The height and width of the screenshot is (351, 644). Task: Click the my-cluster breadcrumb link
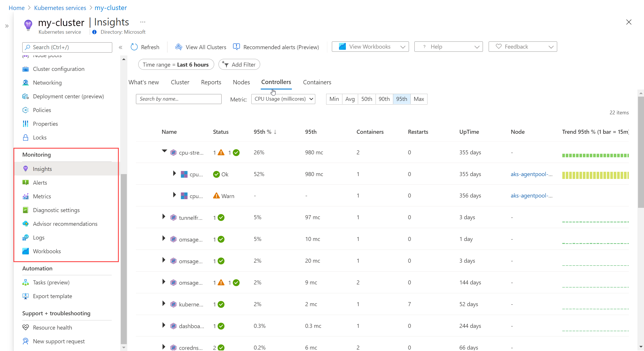[111, 8]
